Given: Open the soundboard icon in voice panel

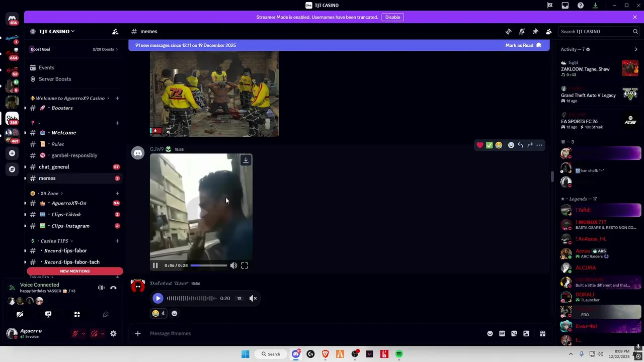Looking at the screenshot, I should 106,314.
